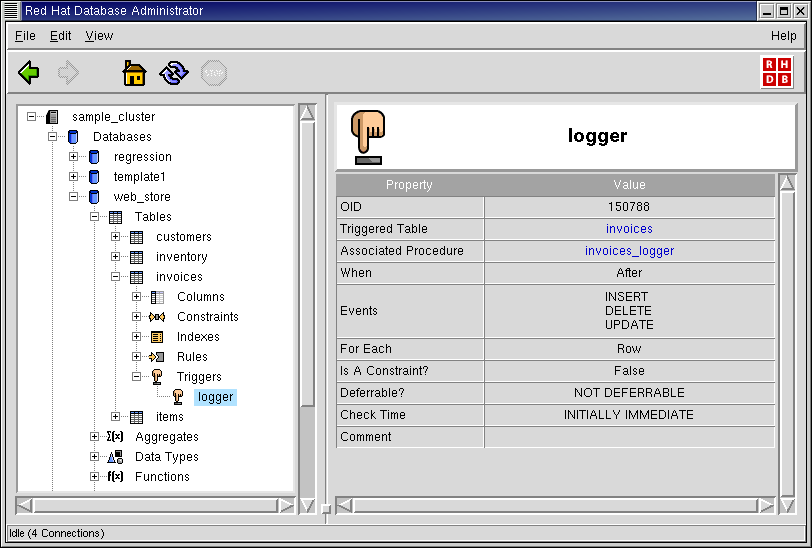Go to Home via house icon

tap(134, 73)
